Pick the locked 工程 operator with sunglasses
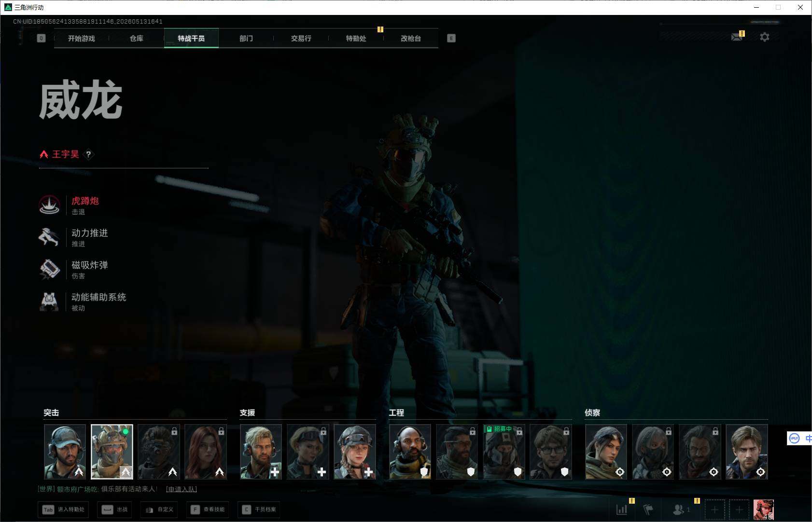Image resolution: width=812 pixels, height=522 pixels. [457, 452]
